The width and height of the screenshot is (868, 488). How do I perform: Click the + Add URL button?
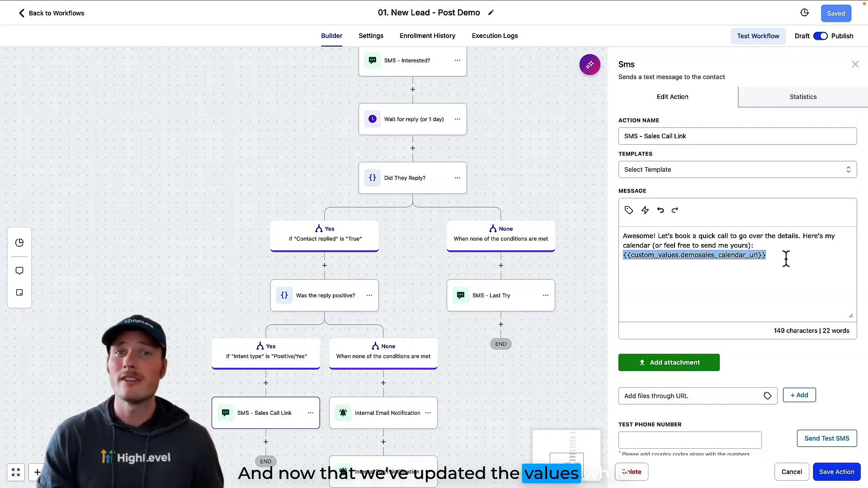(799, 395)
